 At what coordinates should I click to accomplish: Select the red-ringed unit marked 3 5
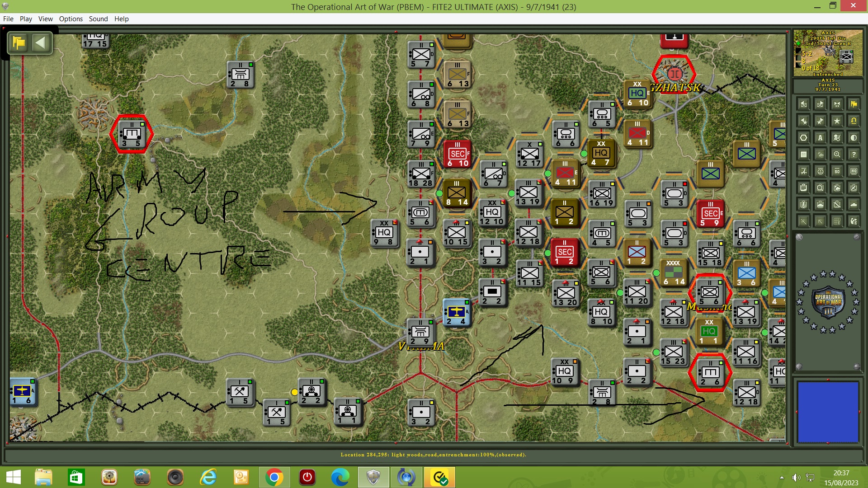coord(132,134)
